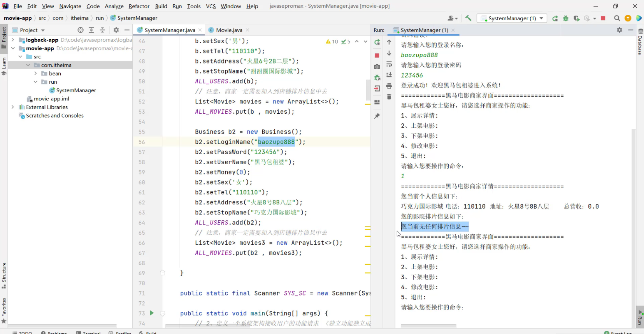
Task: Open Run panel settings gear
Action: [x=619, y=30]
